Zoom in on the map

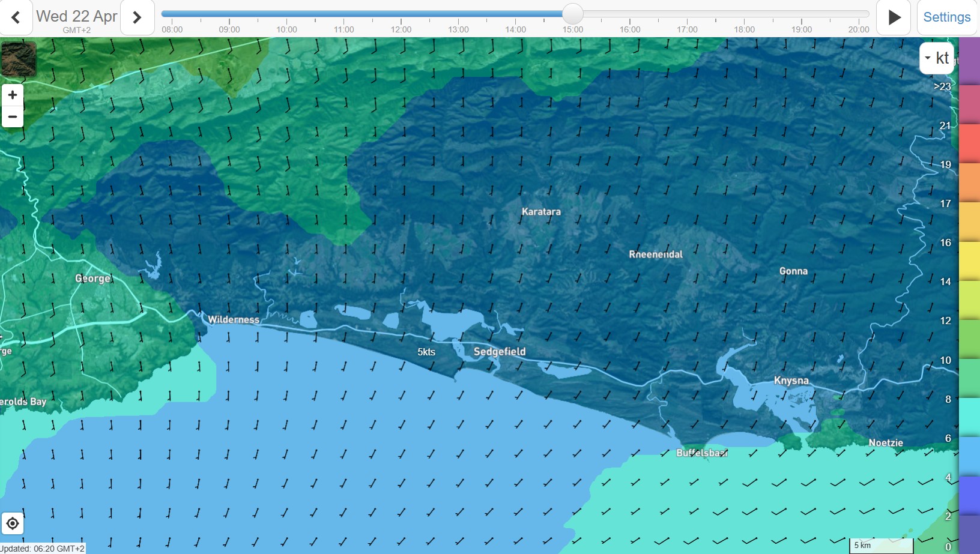(13, 95)
